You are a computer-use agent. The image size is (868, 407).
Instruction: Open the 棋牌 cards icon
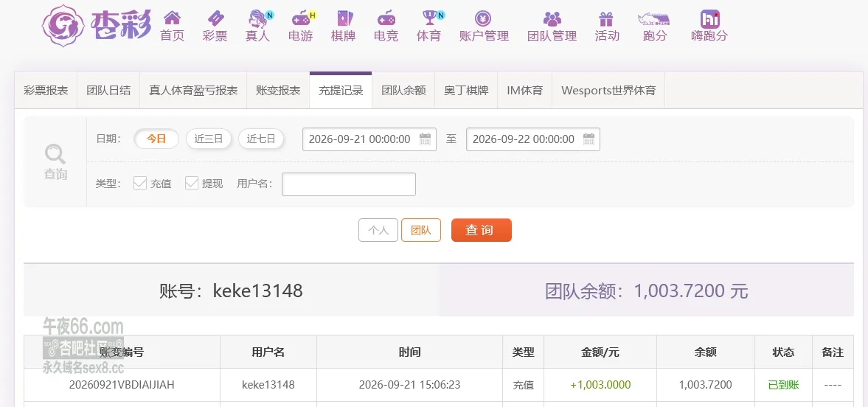tap(343, 18)
